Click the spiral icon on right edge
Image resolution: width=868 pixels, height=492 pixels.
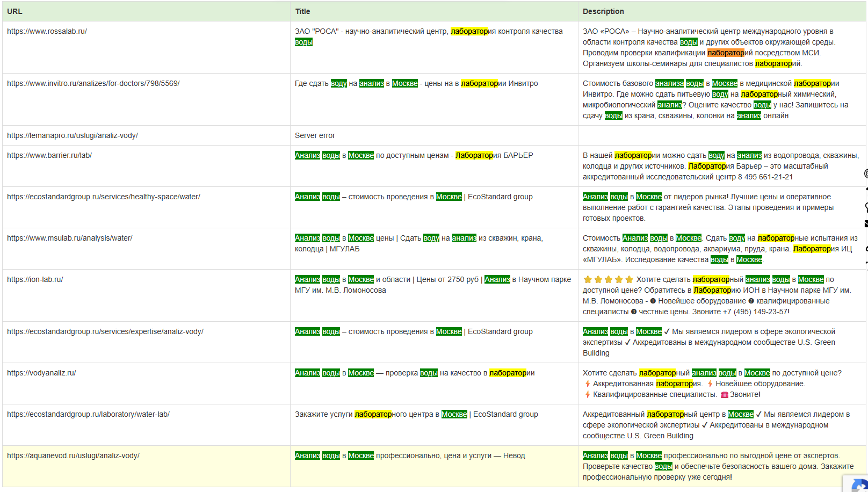[x=866, y=173]
